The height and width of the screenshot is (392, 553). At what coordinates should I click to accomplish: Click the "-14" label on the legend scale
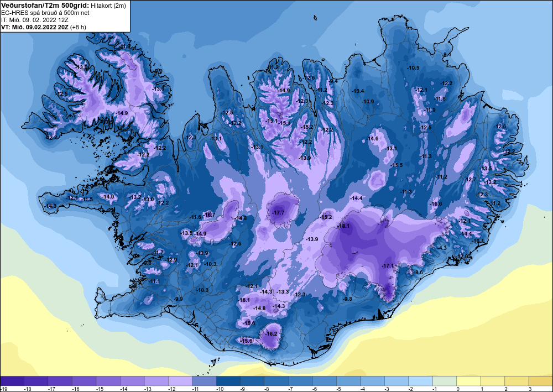tap(123, 389)
